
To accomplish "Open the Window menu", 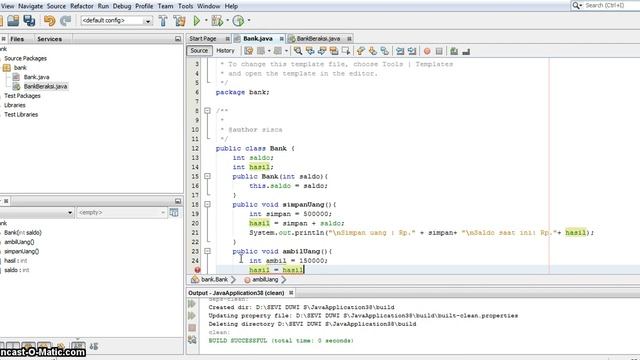I will pyautogui.click(x=209, y=6).
